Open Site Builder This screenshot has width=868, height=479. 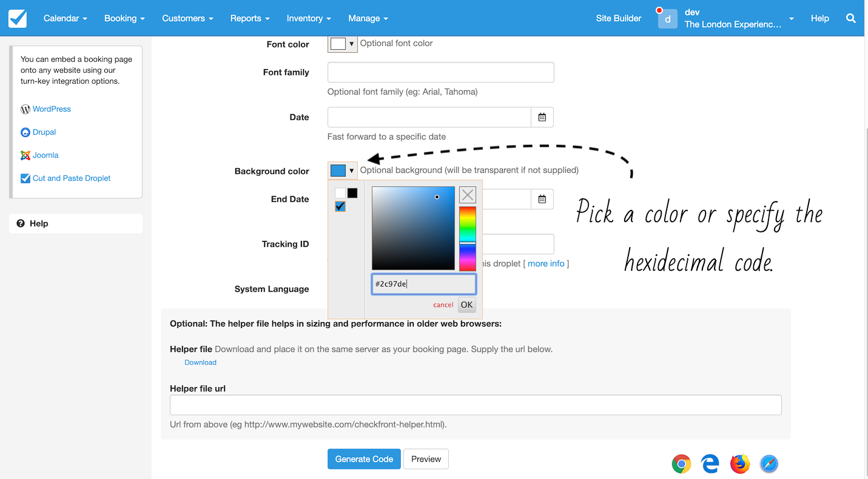coord(619,18)
